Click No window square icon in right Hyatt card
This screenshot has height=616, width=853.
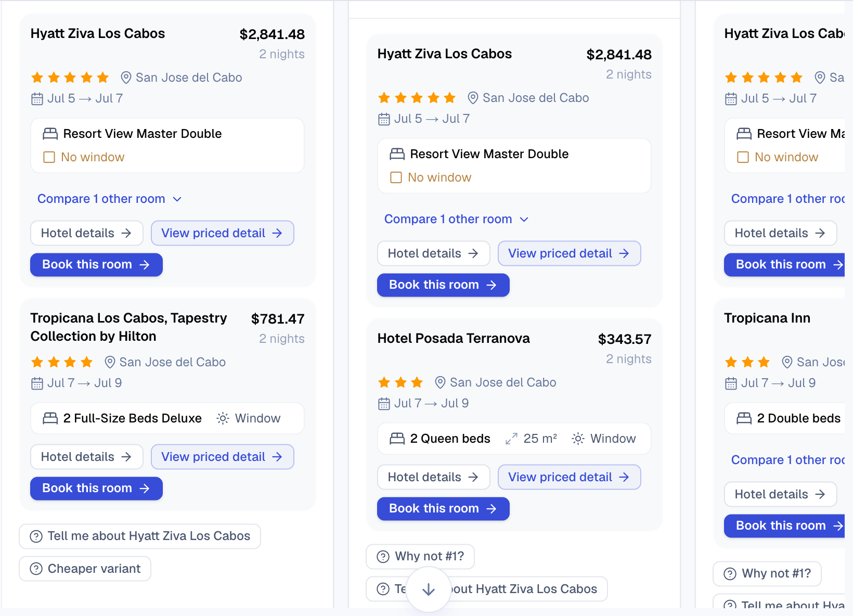click(x=743, y=157)
